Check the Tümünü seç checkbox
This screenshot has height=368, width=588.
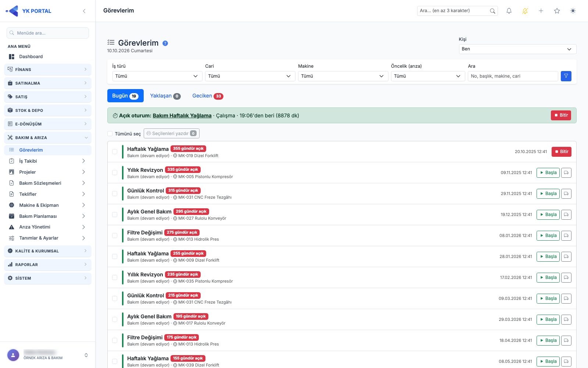pos(110,134)
